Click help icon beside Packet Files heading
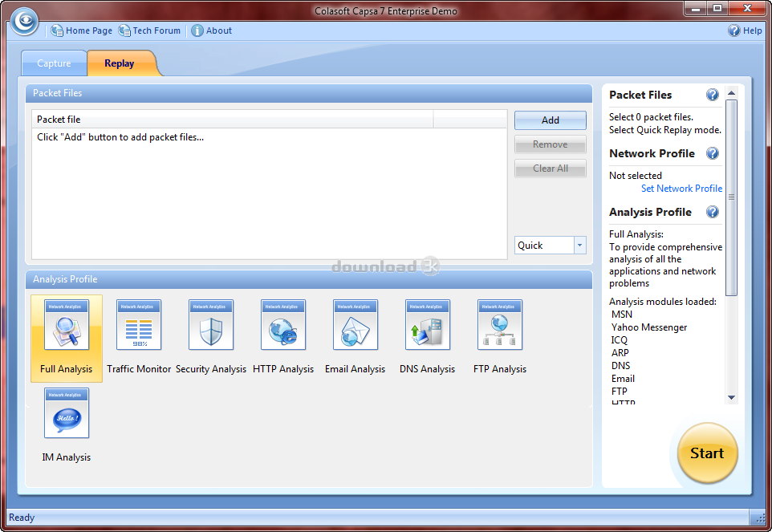Screen dimensions: 772x532 coord(713,95)
